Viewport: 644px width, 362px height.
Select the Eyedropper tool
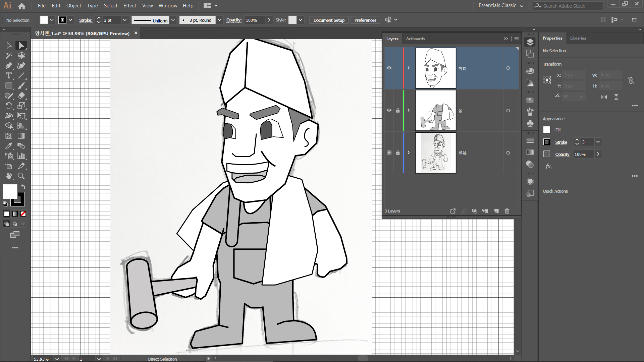tap(9, 146)
